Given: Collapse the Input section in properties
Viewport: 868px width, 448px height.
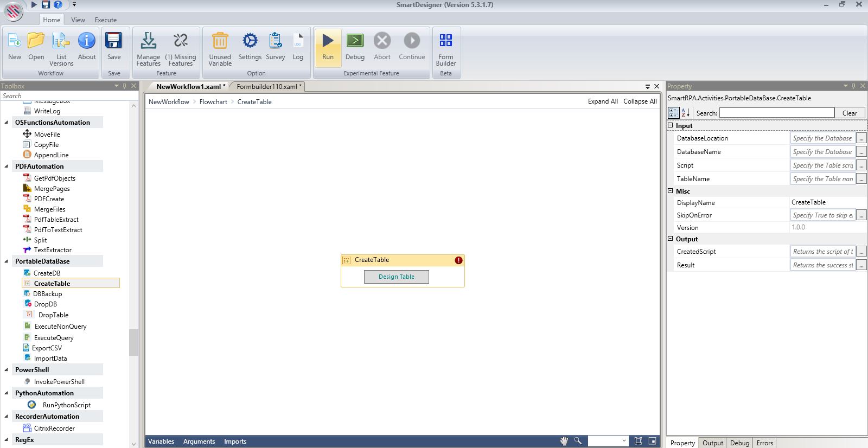Looking at the screenshot, I should click(x=671, y=125).
